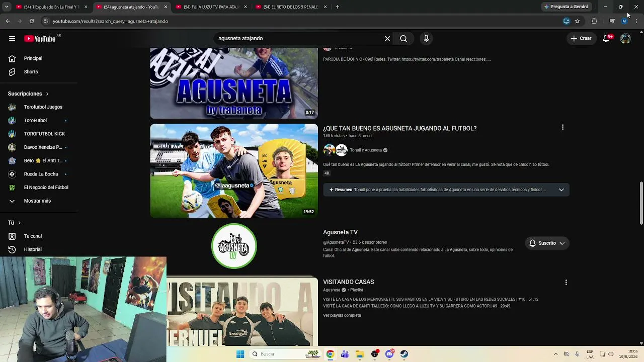Open Rueda La Bocha subscription
The width and height of the screenshot is (644, 362).
pos(41,174)
